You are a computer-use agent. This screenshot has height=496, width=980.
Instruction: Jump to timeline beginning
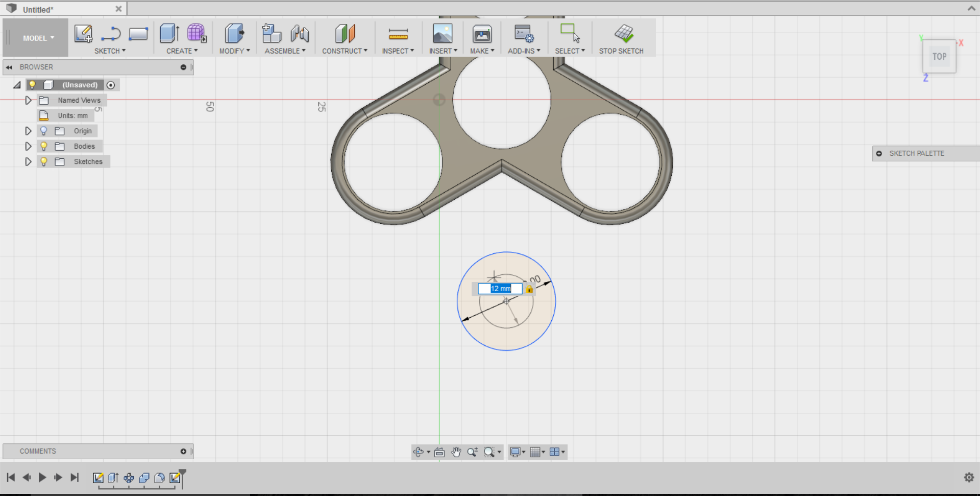(11, 478)
